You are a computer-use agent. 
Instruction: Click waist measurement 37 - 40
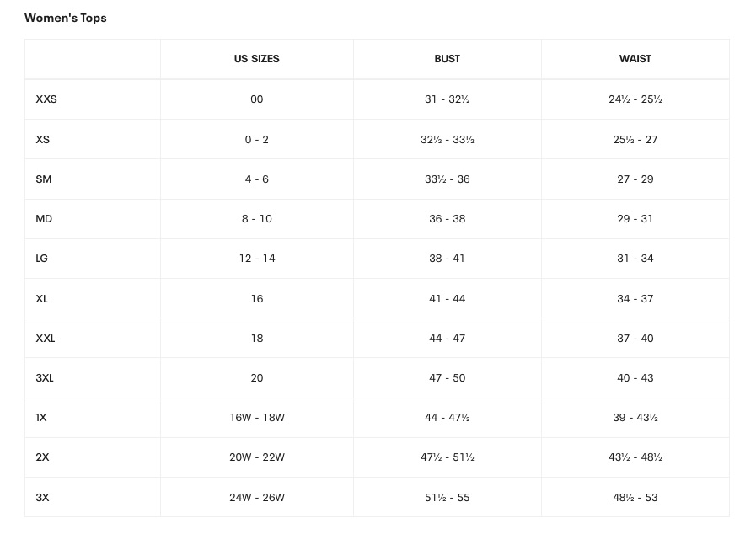[635, 339]
